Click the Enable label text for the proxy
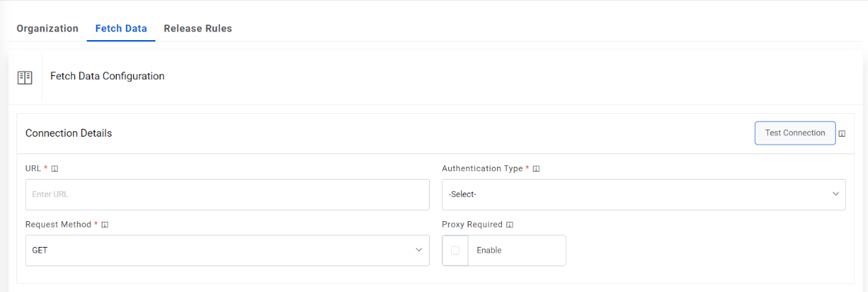 [489, 250]
